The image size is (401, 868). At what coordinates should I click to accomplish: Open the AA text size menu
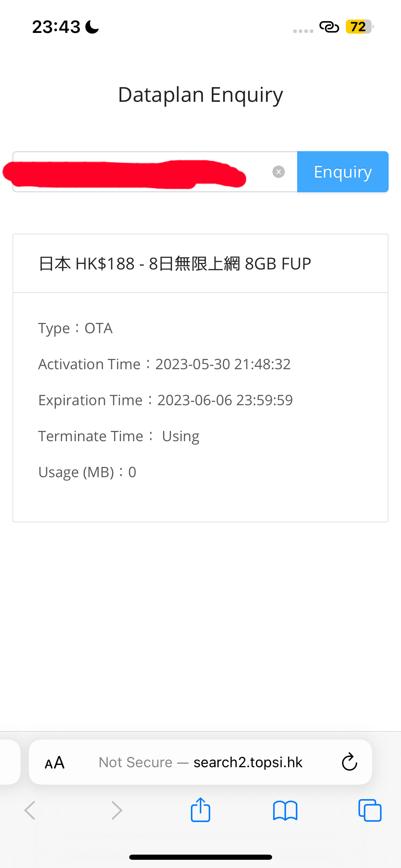tap(55, 762)
